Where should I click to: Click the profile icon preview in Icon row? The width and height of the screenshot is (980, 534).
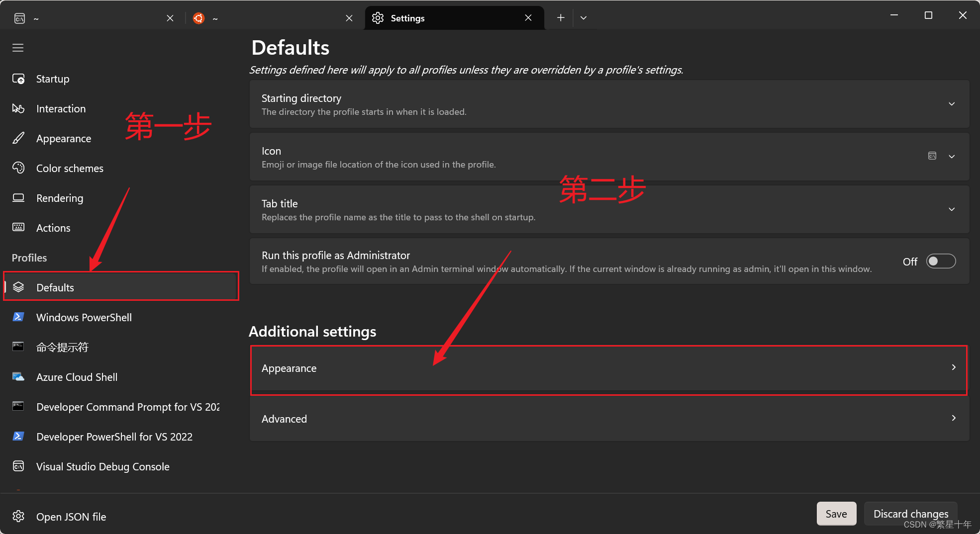(932, 156)
